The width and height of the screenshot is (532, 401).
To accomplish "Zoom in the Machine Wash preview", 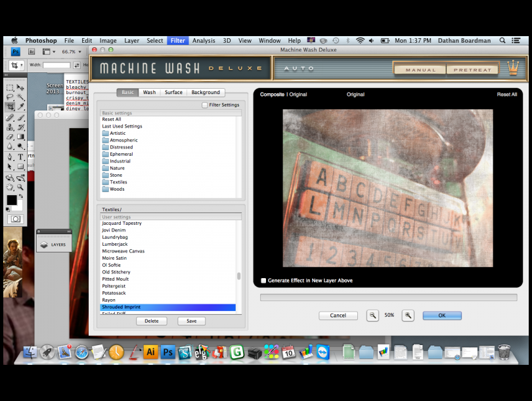I will coord(408,316).
